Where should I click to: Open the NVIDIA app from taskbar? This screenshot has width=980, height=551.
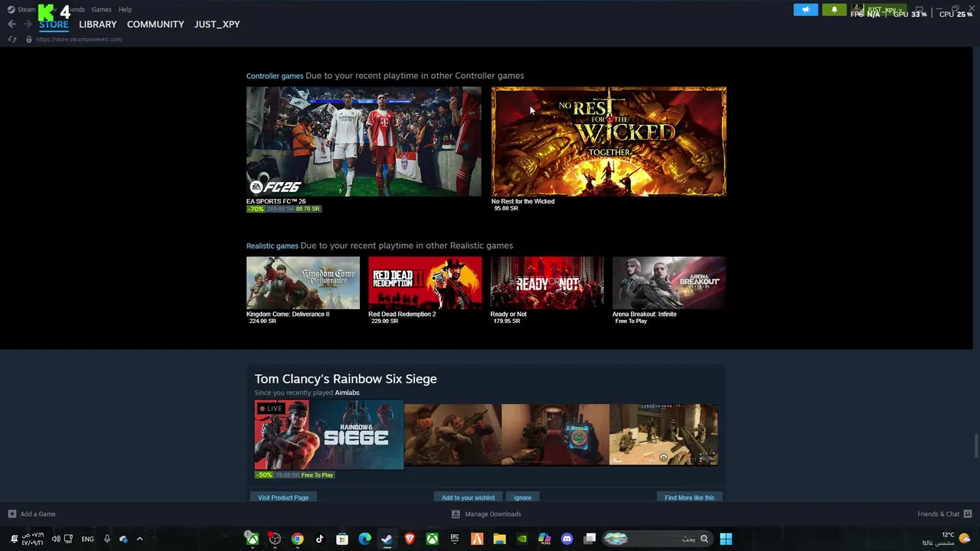522,539
